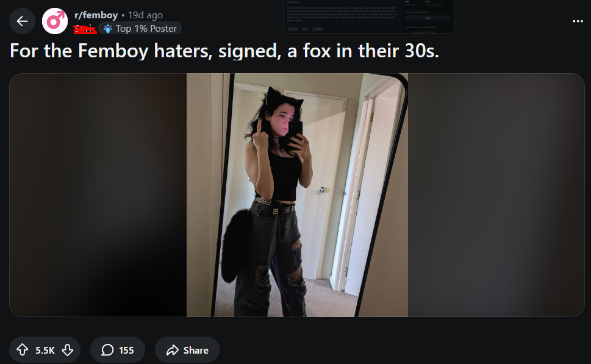The image size is (591, 364).
Task: Click the Top 1% Poster label
Action: [146, 29]
